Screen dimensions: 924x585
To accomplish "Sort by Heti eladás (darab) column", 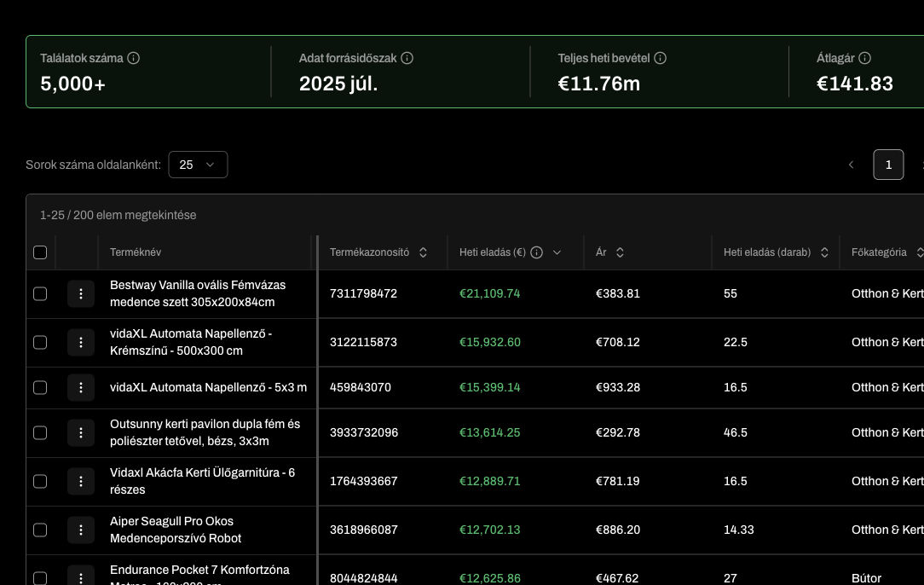I will tap(824, 252).
